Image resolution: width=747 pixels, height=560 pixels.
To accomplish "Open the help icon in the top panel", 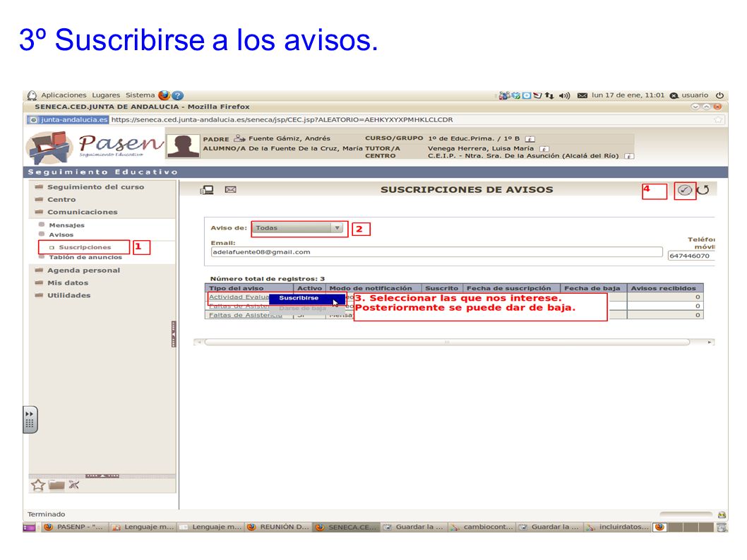I will pyautogui.click(x=178, y=95).
